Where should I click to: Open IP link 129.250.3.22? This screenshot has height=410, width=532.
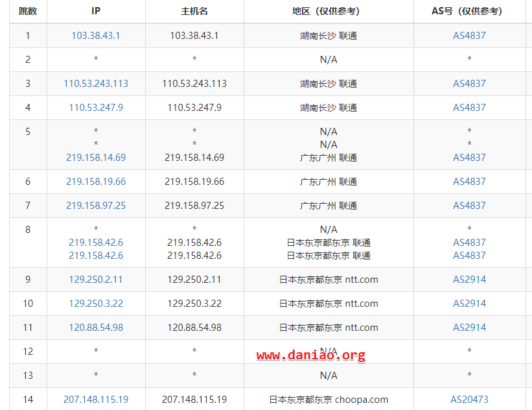96,304
